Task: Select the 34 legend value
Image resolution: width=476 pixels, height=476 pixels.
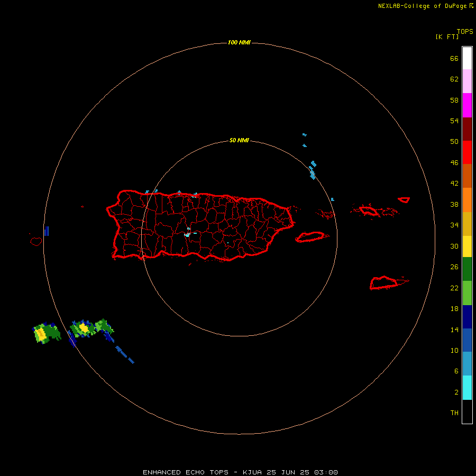Action: [454, 225]
